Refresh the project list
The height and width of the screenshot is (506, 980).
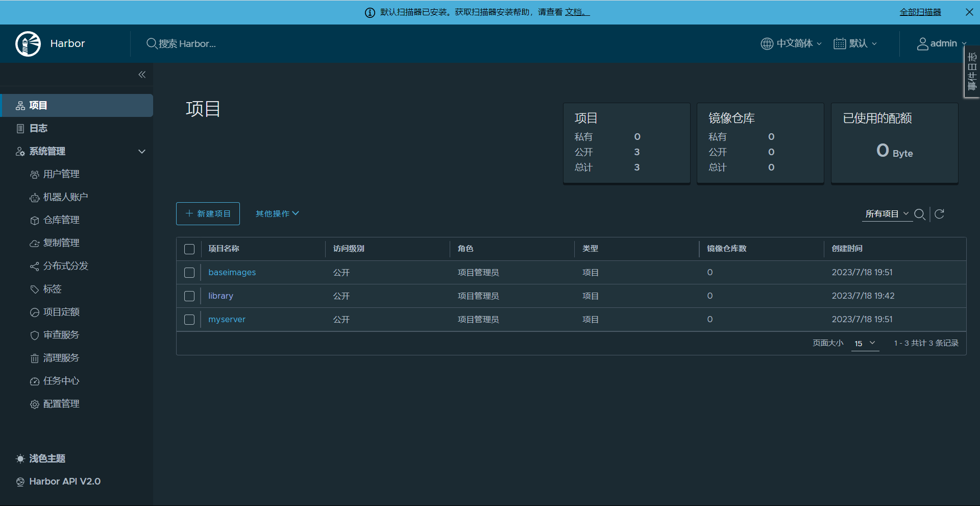[939, 214]
